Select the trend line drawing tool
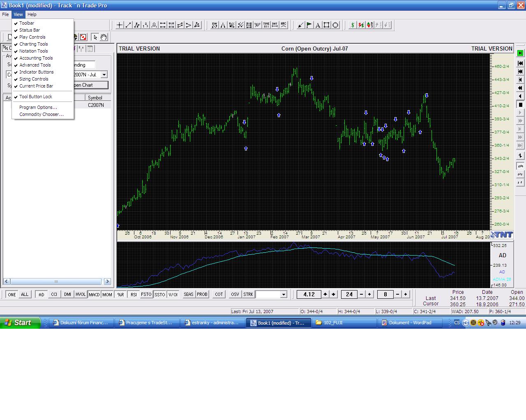This screenshot has height=420, width=526. tap(128, 25)
